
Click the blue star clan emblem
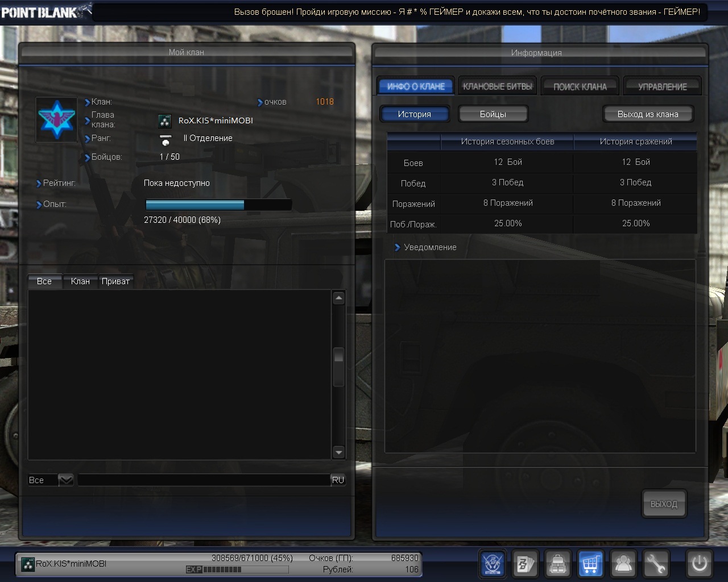tap(56, 119)
